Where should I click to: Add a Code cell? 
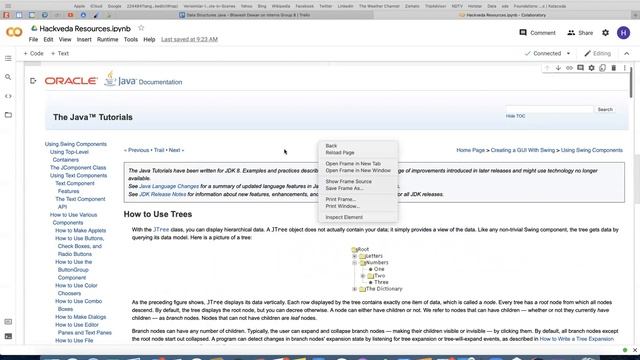pyautogui.click(x=33, y=53)
